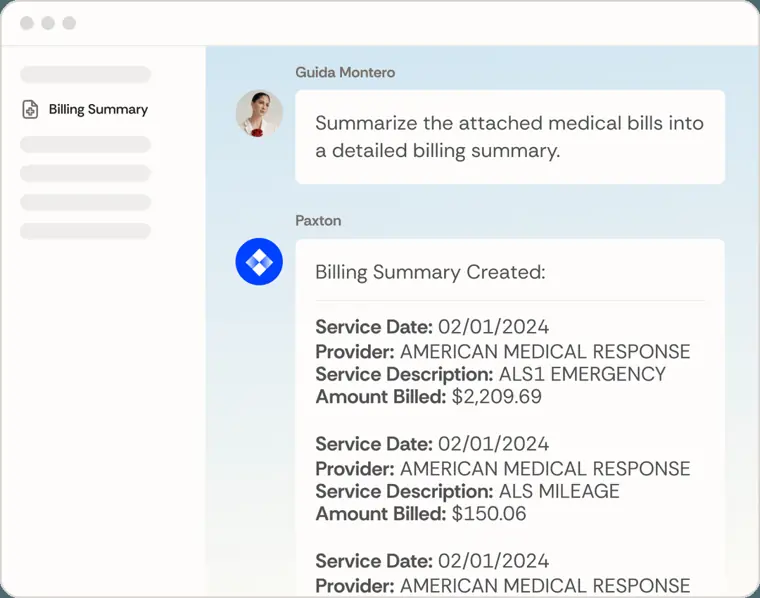Click the middle gray window control dot
Image resolution: width=760 pixels, height=598 pixels.
(x=48, y=23)
